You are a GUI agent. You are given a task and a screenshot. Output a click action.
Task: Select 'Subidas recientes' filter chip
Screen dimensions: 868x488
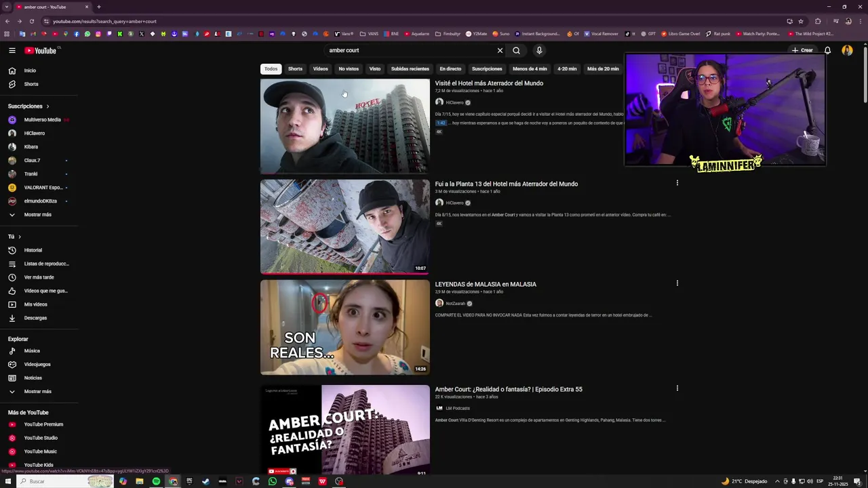point(410,68)
